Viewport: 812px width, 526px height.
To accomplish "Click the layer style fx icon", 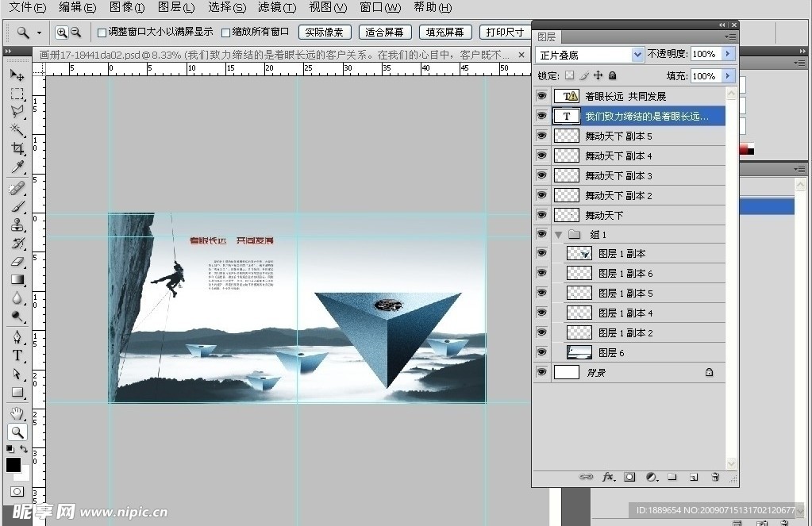I will tap(608, 477).
